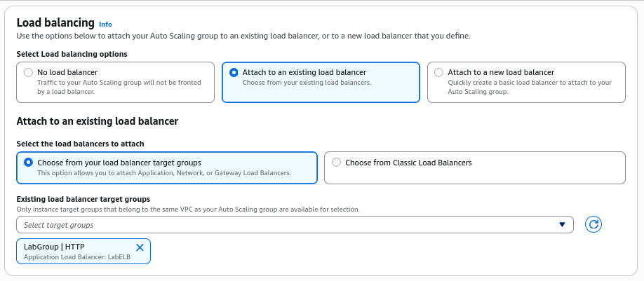Remove the LabGroup | HTTP token with X
This screenshot has height=281, width=644.
[x=139, y=247]
